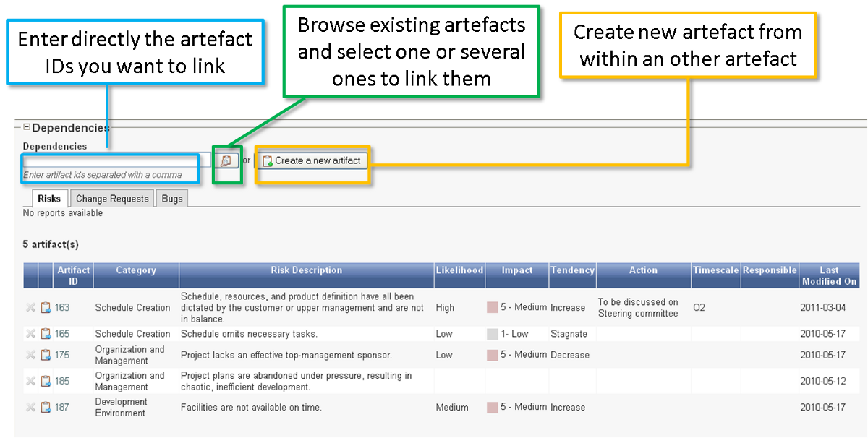Open the Bugs tab
This screenshot has height=438, width=868.
tap(172, 199)
